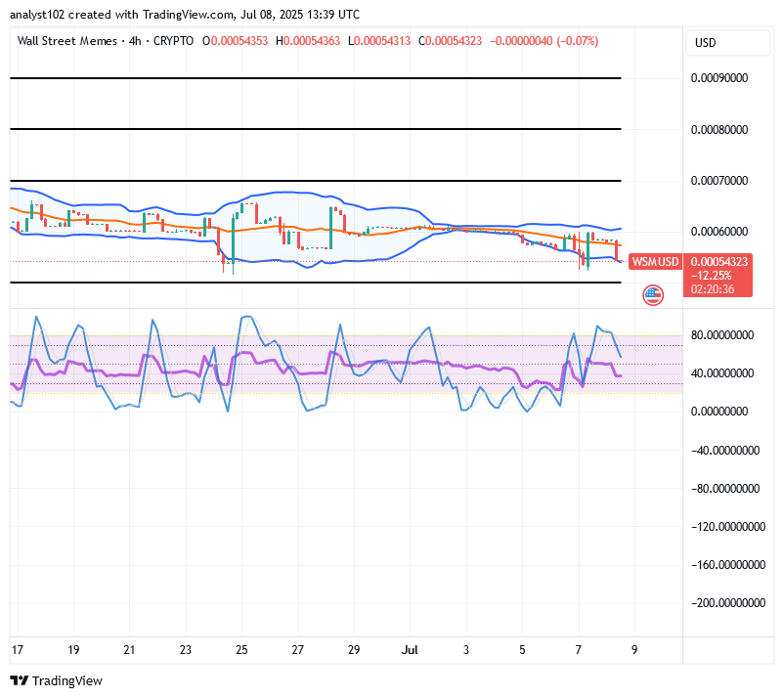Click the 0.00060000 price axis label
784x698 pixels.
tap(719, 232)
